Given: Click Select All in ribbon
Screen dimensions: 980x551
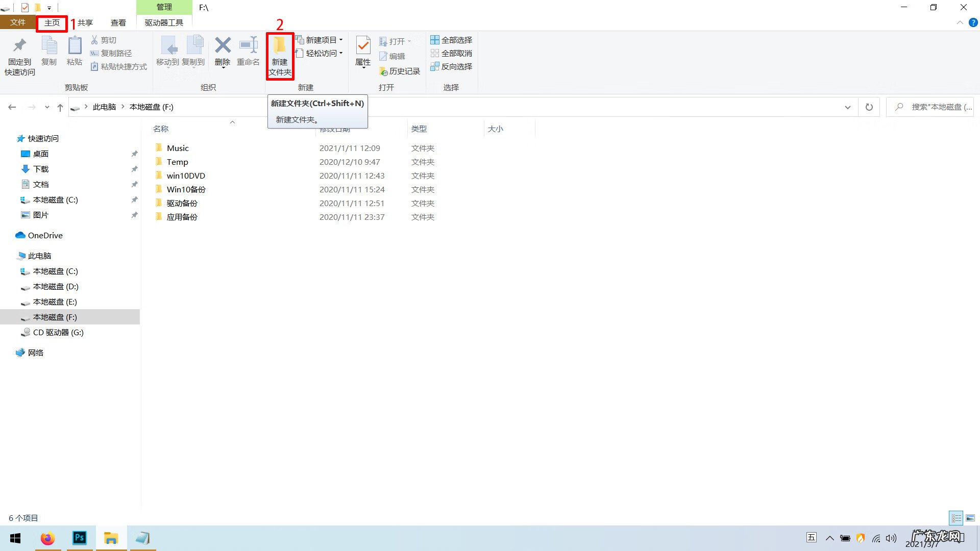Looking at the screenshot, I should pyautogui.click(x=451, y=40).
